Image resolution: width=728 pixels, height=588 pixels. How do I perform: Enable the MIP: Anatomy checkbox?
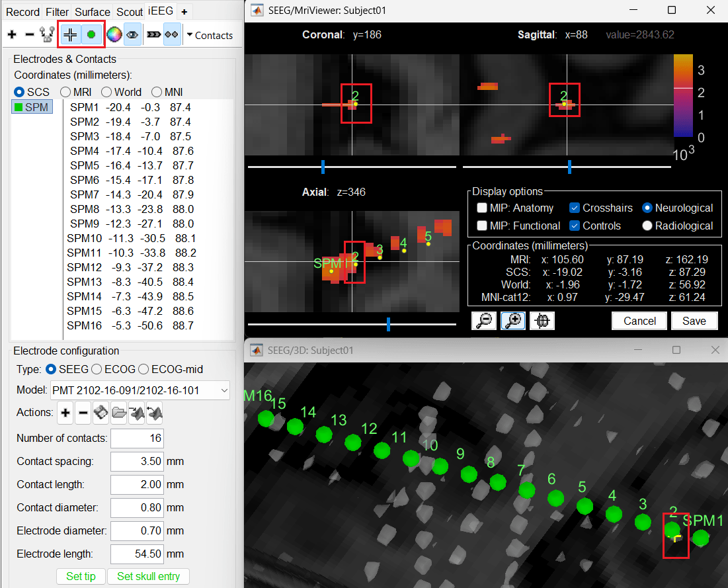pos(483,208)
